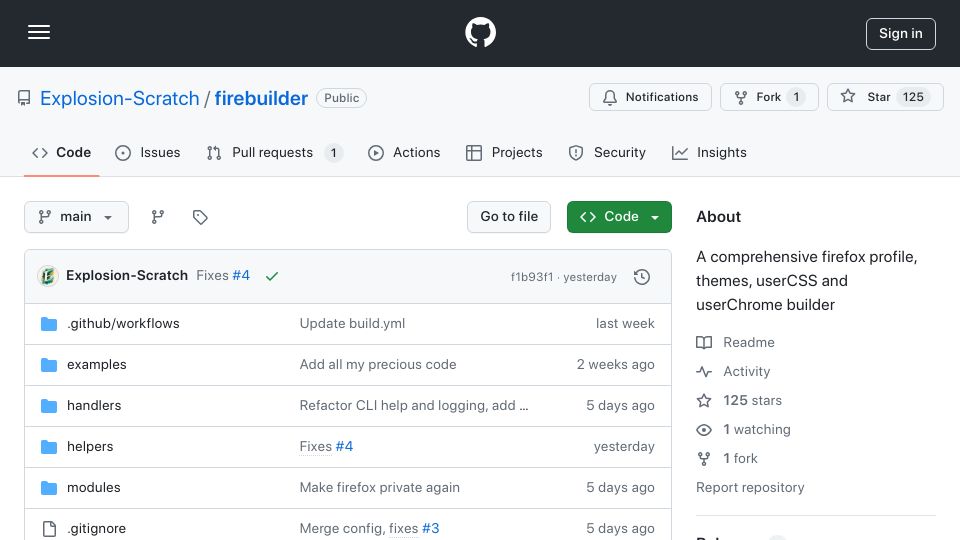Open #4 link in helpers row

coord(344,446)
